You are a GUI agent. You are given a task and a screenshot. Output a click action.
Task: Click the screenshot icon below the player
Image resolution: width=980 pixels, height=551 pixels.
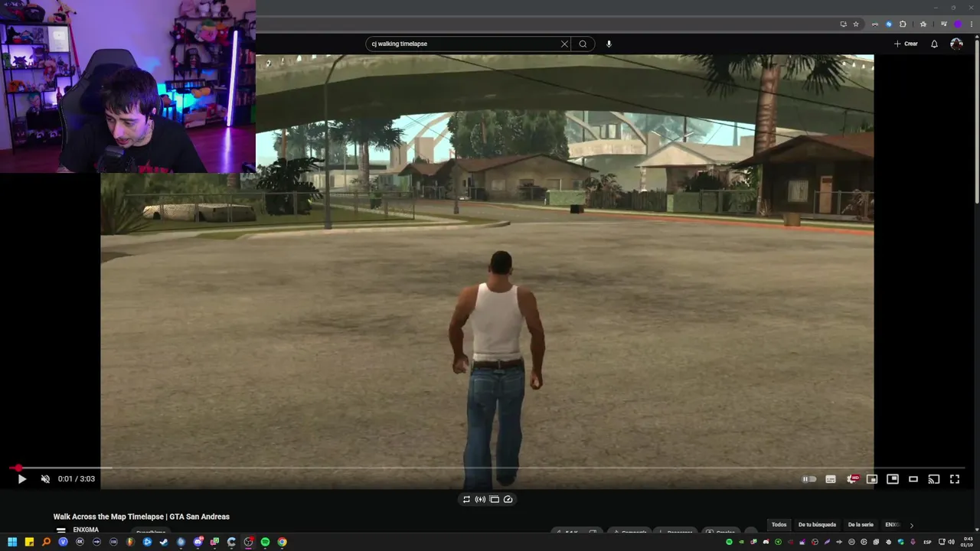(x=494, y=499)
